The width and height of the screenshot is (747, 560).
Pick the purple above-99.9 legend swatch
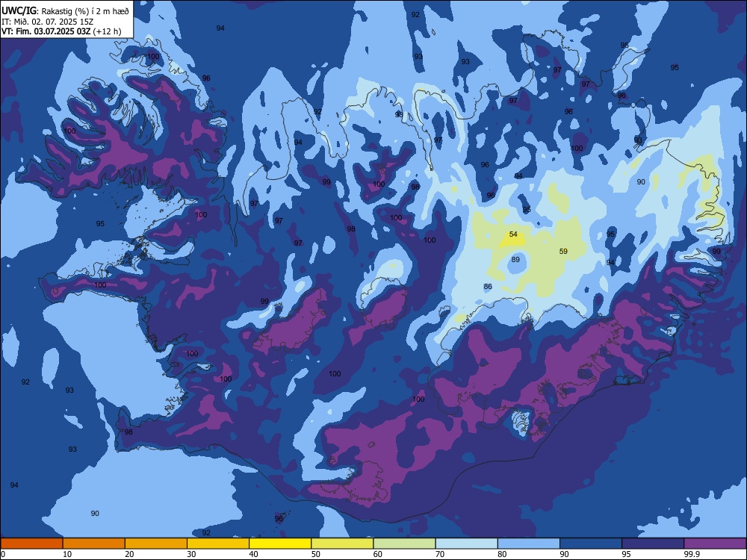point(715,544)
